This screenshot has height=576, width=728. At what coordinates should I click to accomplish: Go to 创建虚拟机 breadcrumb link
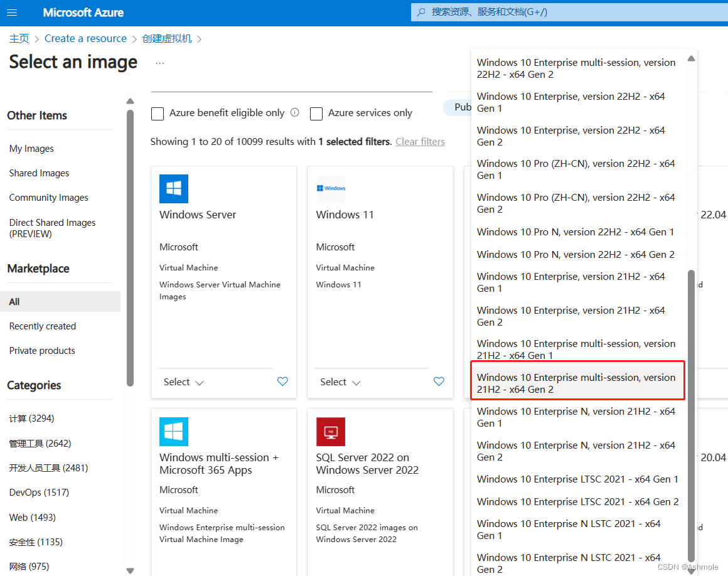coord(167,38)
